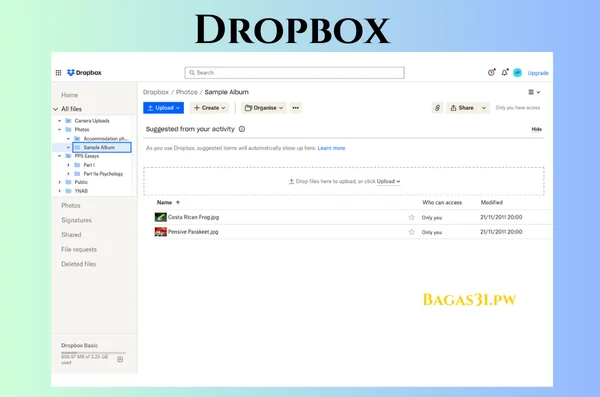
Task: Open Signatures in the sidebar
Action: pyautogui.click(x=76, y=220)
